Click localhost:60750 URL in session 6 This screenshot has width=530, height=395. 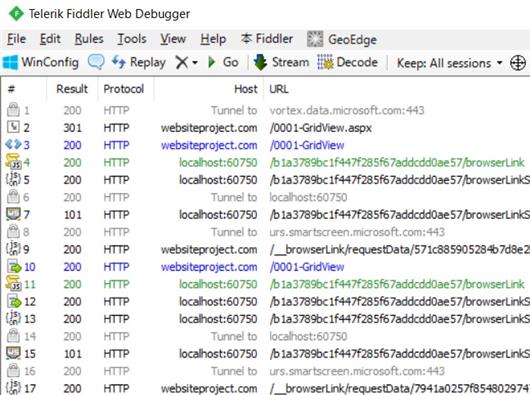308,197
